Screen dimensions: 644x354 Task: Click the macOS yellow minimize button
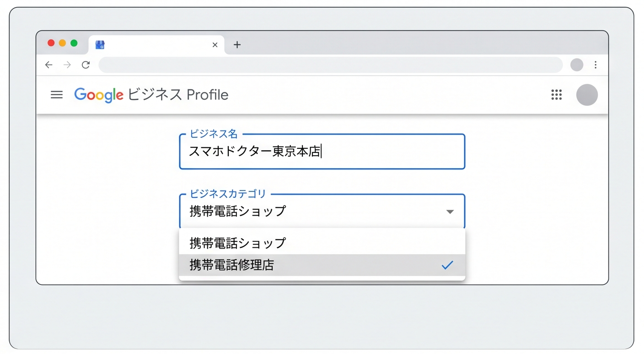62,43
